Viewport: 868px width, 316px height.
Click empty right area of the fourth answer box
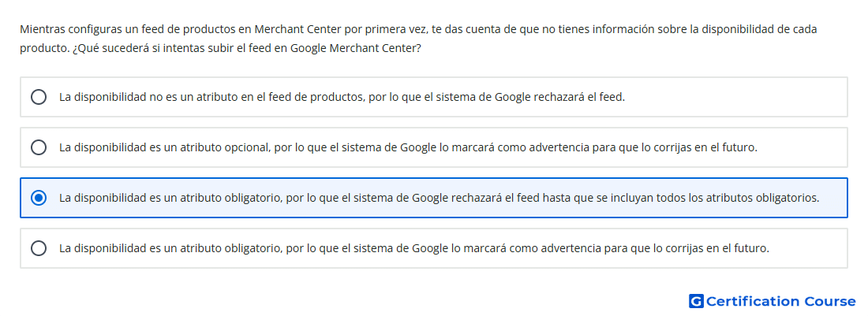(810, 248)
